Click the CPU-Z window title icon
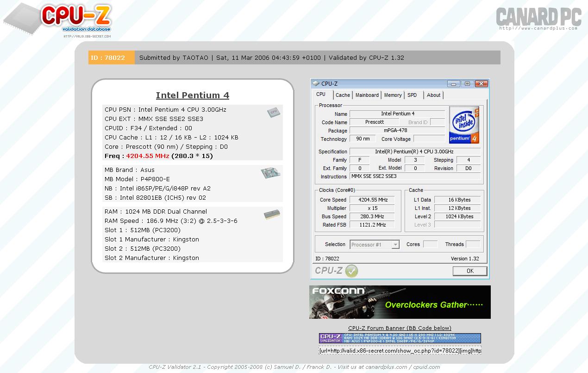 [x=316, y=84]
